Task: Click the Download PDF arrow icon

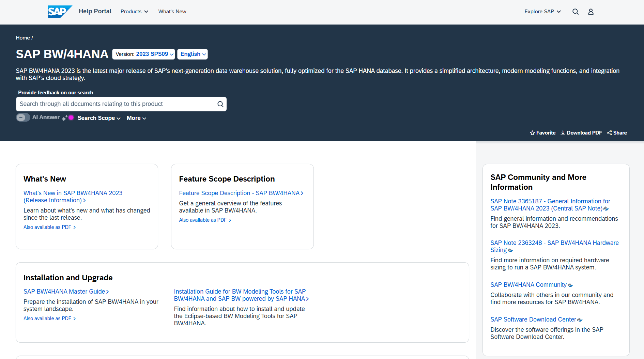Action: tap(563, 133)
